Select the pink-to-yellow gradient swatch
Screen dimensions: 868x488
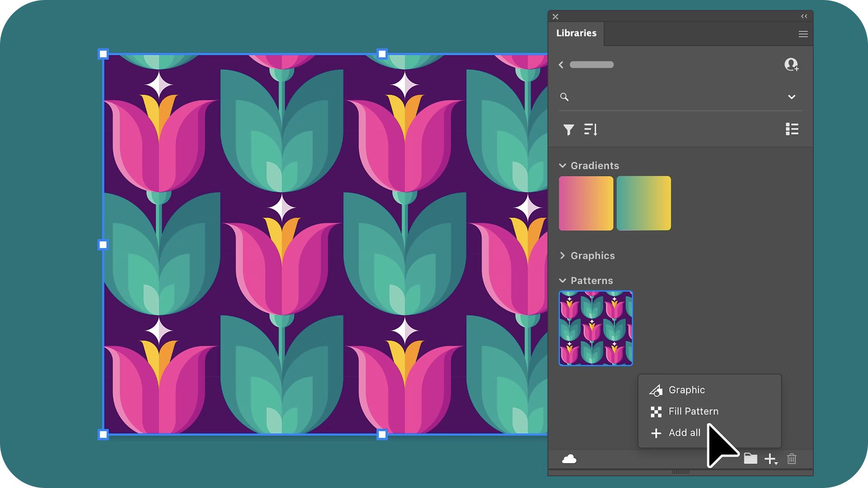tap(586, 203)
